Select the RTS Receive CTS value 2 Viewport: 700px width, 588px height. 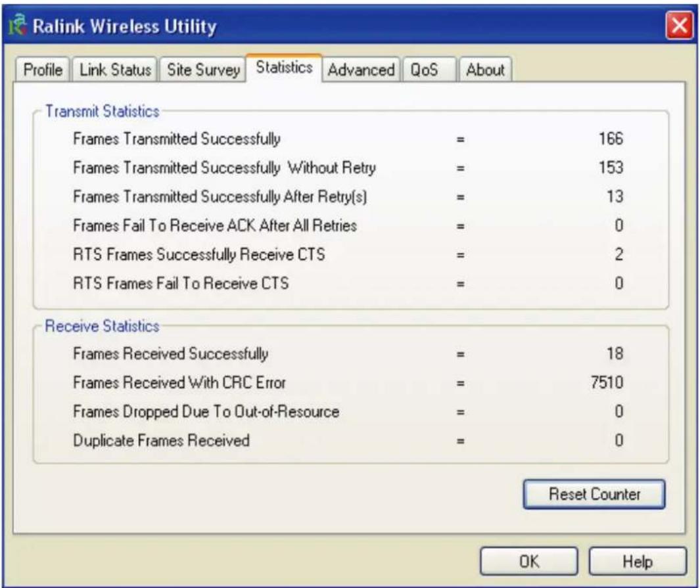(x=618, y=254)
